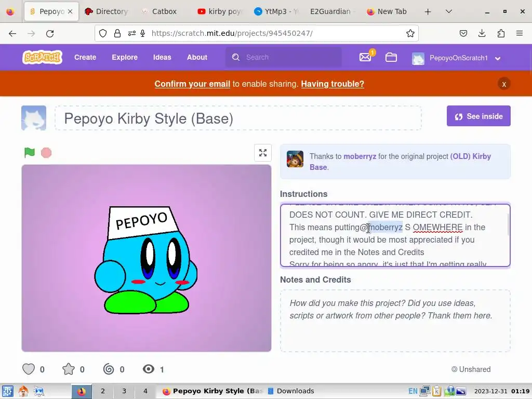Close the Pepoyo tab
The width and height of the screenshot is (532, 399).
[70, 11]
